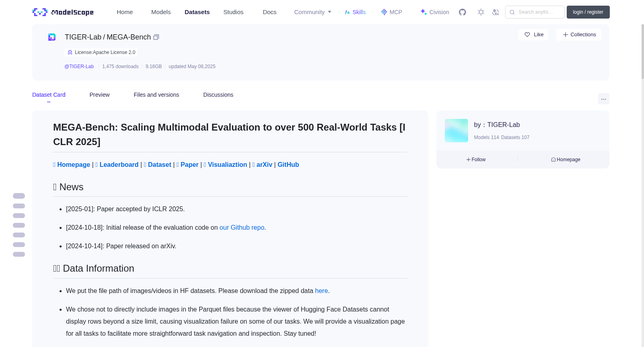
Task: Click the TIGER-Lab organization thumbnail
Action: tap(456, 131)
